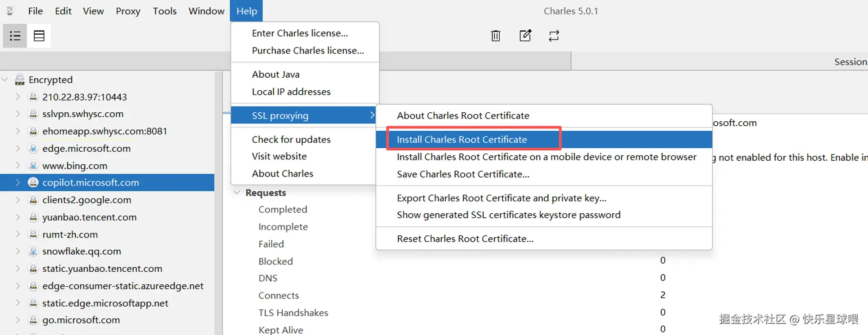Screen dimensions: 868x335
Task: Click the icon beside rumt-zh.com
Action: (33, 234)
